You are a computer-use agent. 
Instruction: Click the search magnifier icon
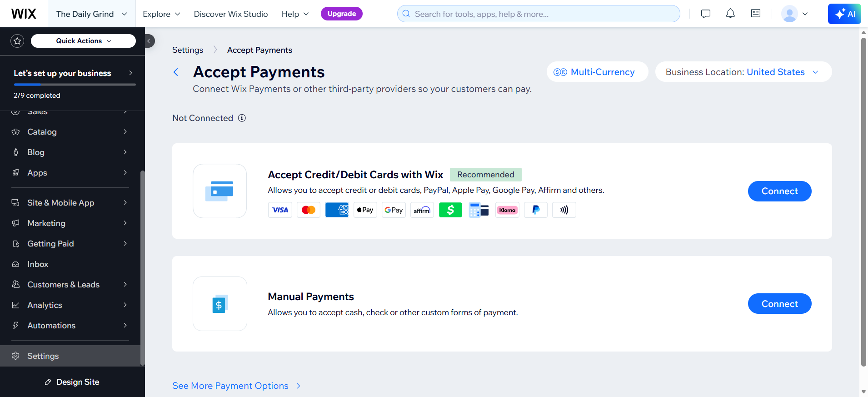[406, 14]
